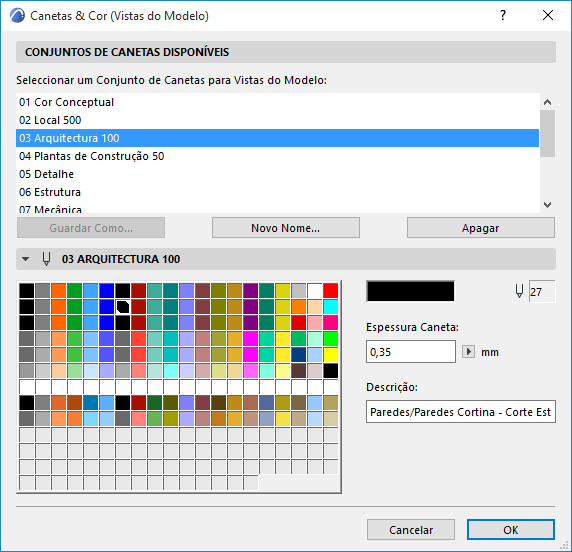Confirm with the OK button
Viewport: 572px width, 552px height.
[x=511, y=530]
